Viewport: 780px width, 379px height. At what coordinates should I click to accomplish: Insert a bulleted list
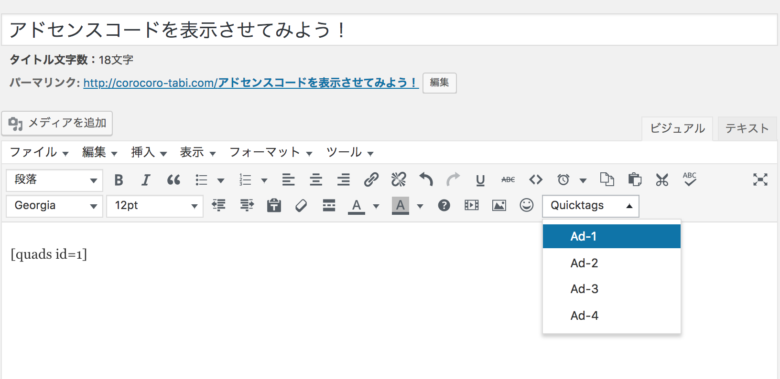(x=201, y=180)
